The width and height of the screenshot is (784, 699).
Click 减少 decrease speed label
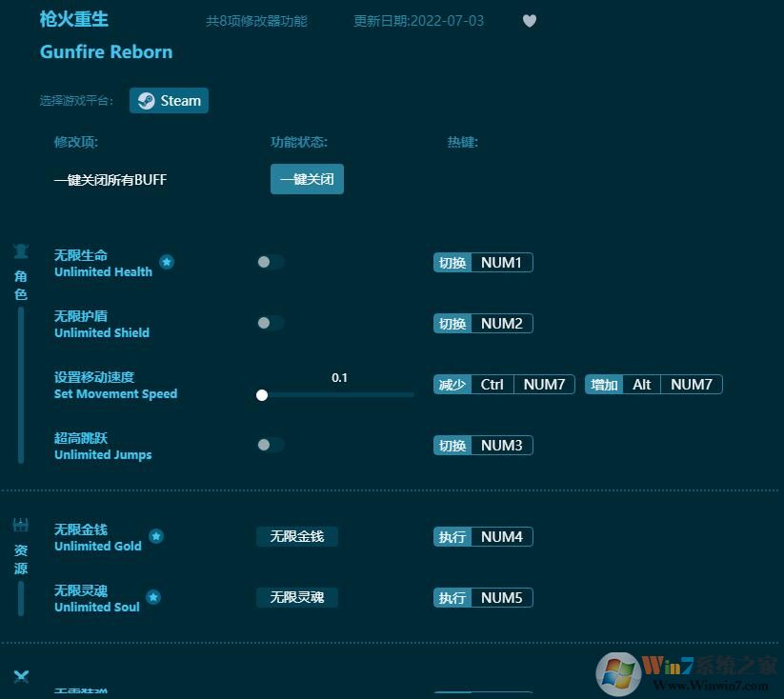(452, 385)
